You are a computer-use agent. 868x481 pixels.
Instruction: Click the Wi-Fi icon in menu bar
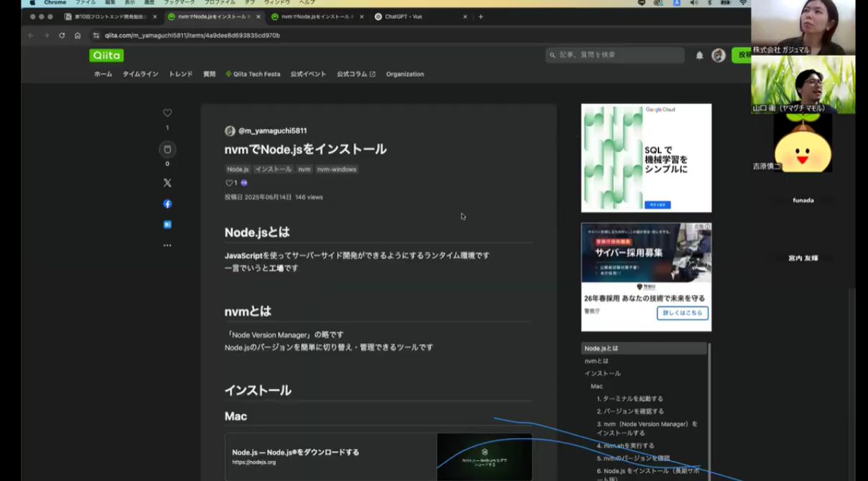(x=743, y=3)
